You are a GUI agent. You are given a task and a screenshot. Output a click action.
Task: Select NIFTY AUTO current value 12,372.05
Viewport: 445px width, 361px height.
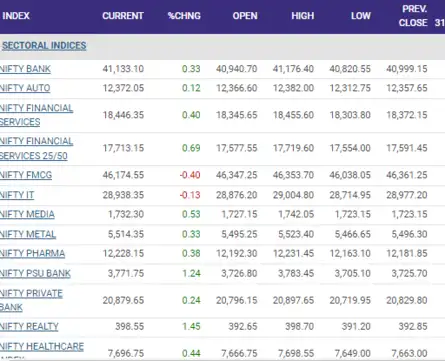click(x=123, y=88)
